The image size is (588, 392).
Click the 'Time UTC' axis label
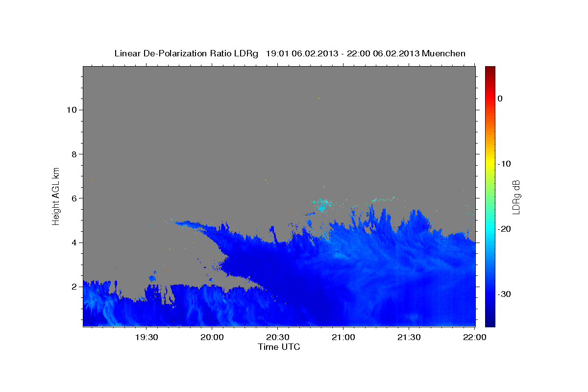(279, 347)
